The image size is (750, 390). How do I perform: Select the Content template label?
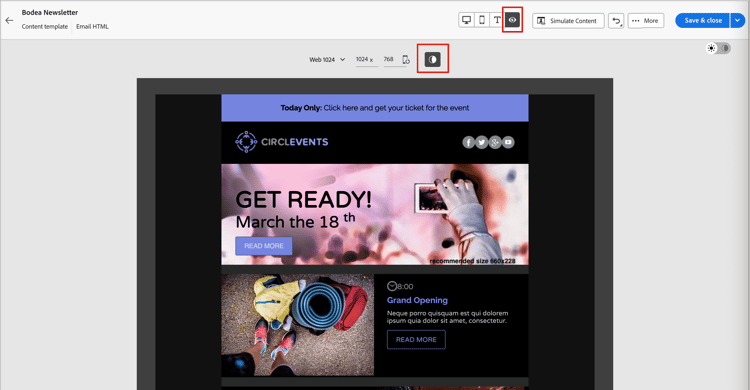[44, 27]
